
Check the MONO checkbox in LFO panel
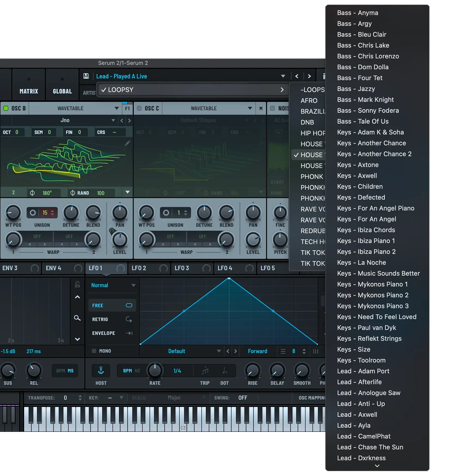(x=94, y=351)
